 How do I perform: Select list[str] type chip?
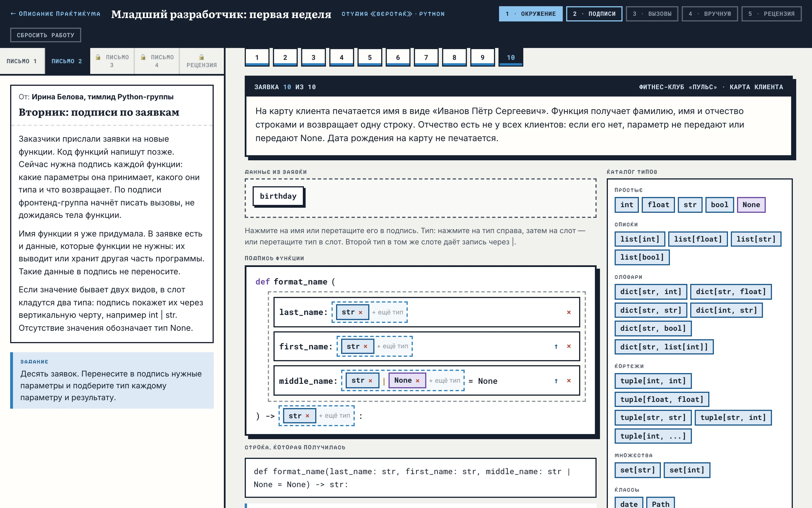click(756, 239)
